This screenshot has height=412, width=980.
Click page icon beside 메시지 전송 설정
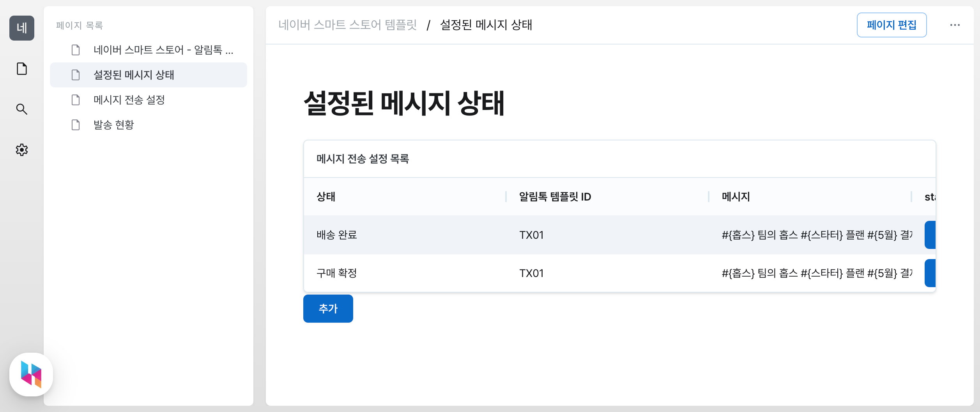(76, 100)
